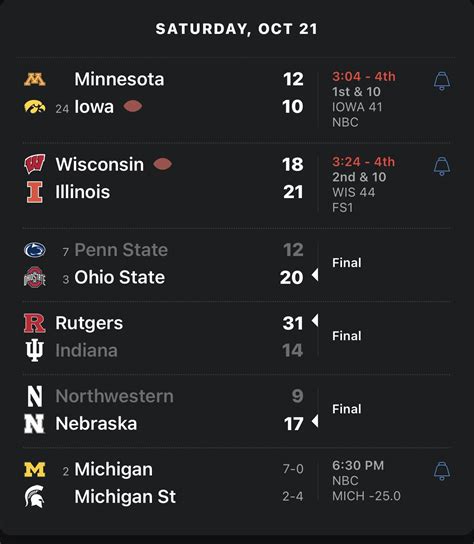474x544 pixels.
Task: Tap the Rutgers R logo
Action: 35,323
